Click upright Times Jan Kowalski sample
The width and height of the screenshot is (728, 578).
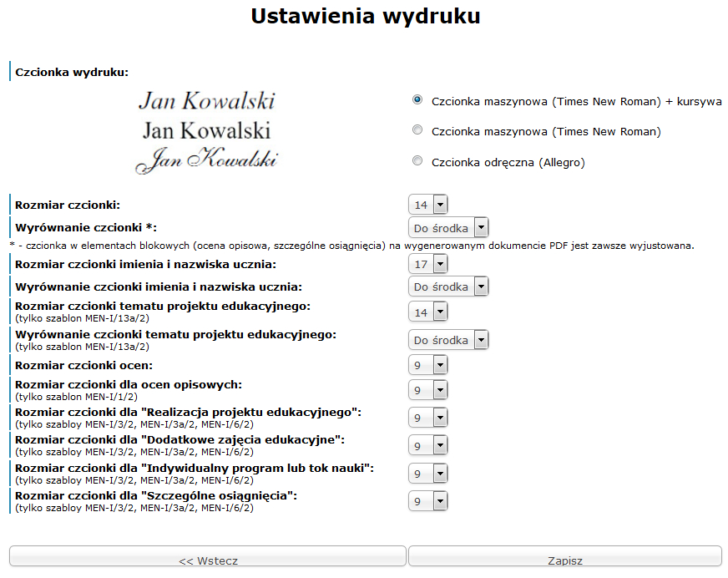point(206,130)
